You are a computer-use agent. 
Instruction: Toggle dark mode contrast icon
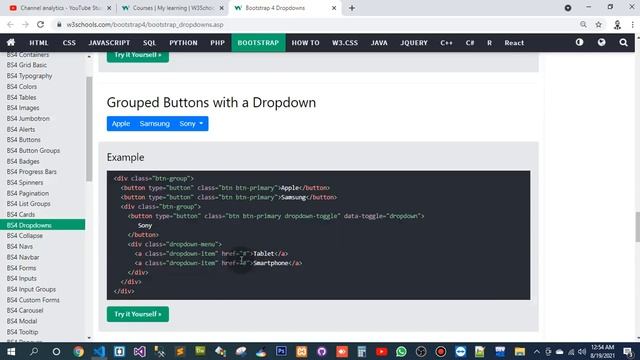click(x=579, y=42)
